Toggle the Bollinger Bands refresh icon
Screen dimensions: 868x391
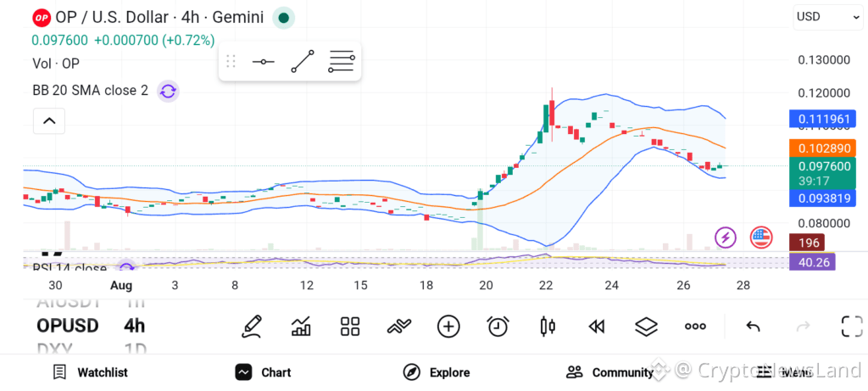click(168, 91)
